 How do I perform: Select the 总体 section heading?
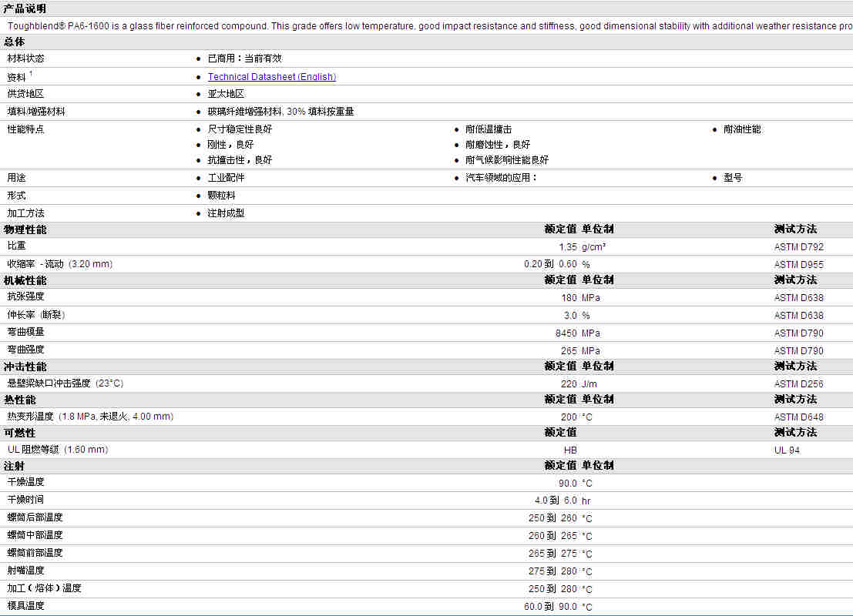[14, 42]
